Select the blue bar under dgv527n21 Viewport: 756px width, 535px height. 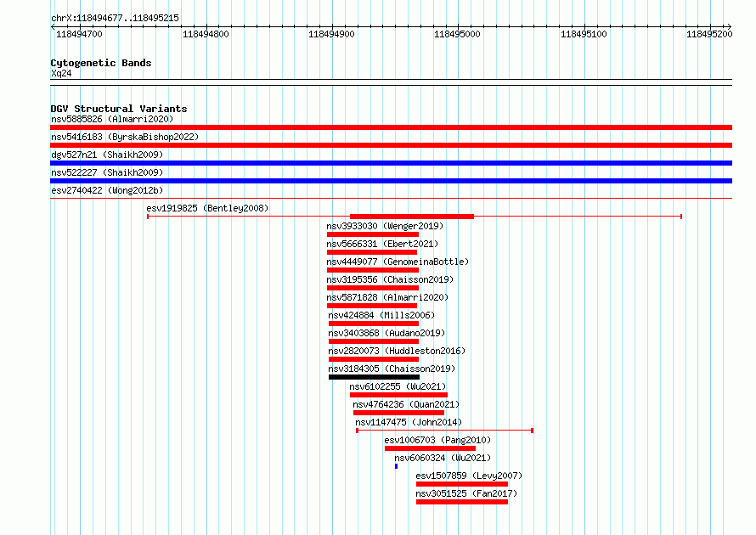pos(391,163)
